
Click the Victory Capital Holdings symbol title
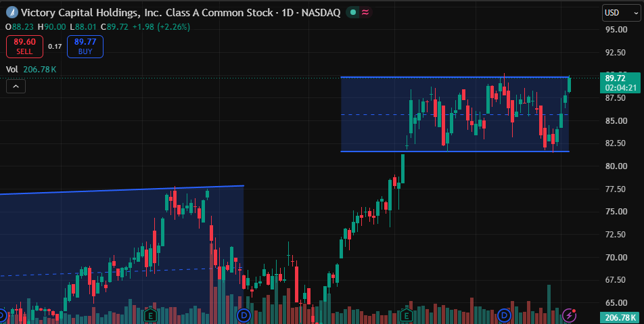147,13
